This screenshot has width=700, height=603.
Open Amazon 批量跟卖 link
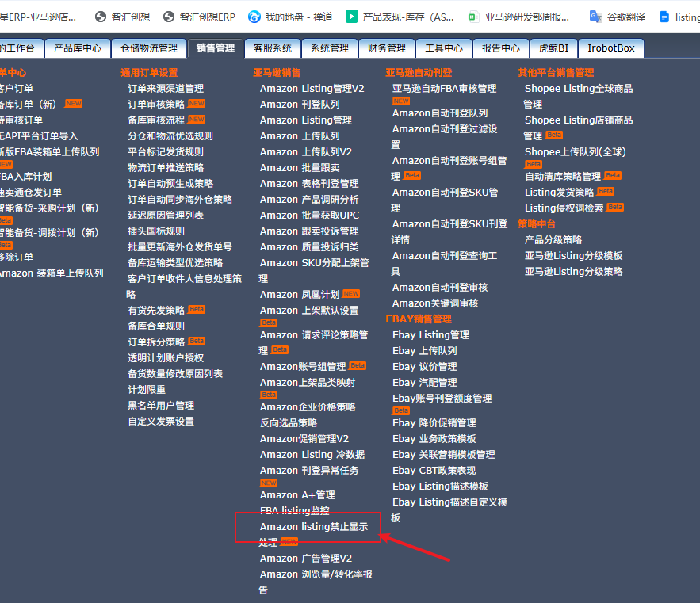point(300,167)
